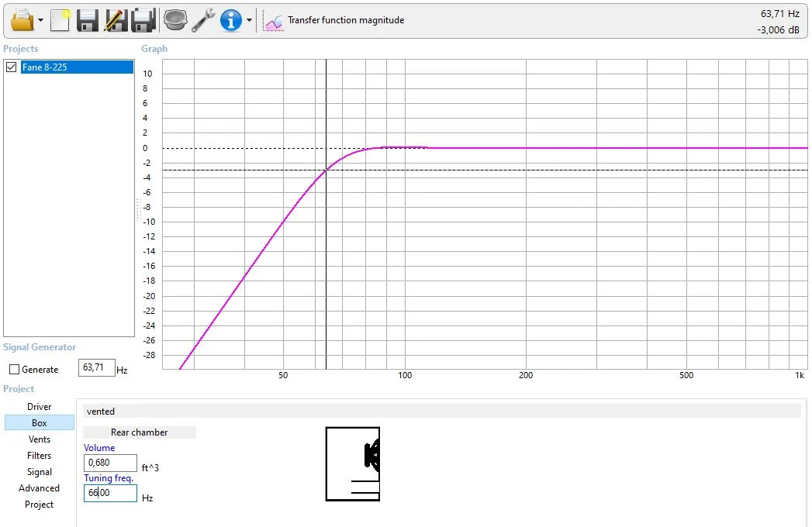812x527 pixels.
Task: Open program options via the wrench icon
Action: pos(203,20)
